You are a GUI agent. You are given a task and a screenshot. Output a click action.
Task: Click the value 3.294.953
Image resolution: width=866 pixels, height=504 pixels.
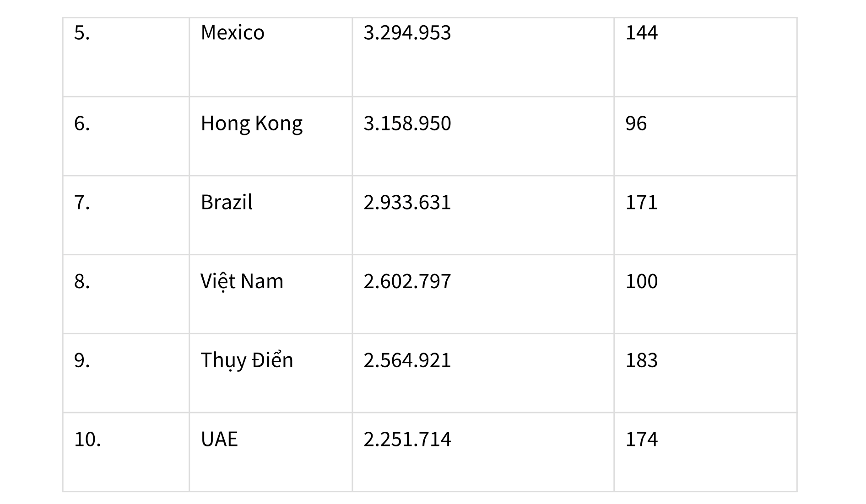[407, 33]
